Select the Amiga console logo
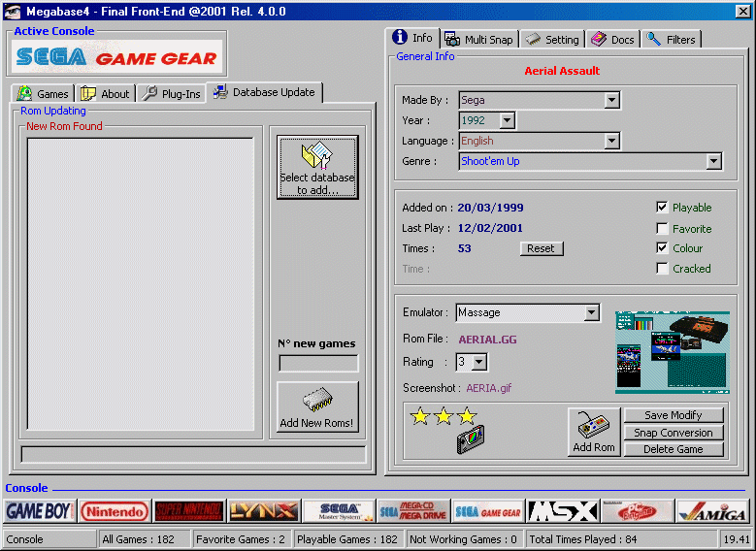The height and width of the screenshot is (551, 756). point(712,511)
